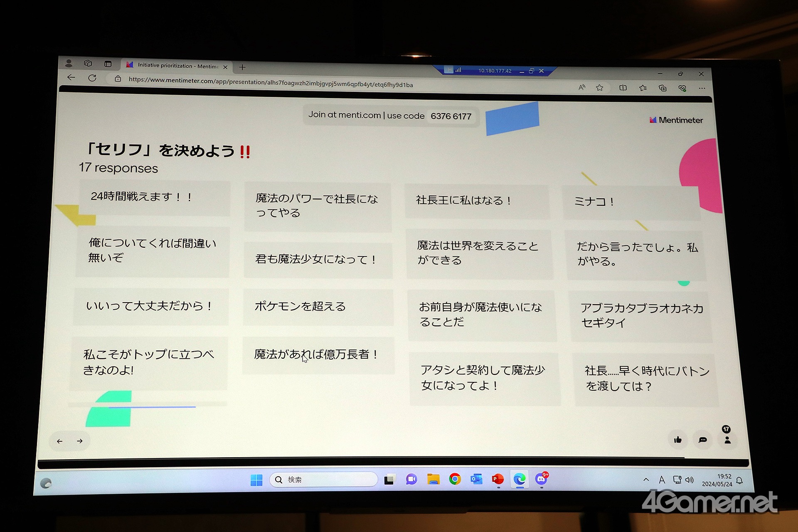
Task: Click the remote session bar IP 10.180.177.42
Action: 495,71
